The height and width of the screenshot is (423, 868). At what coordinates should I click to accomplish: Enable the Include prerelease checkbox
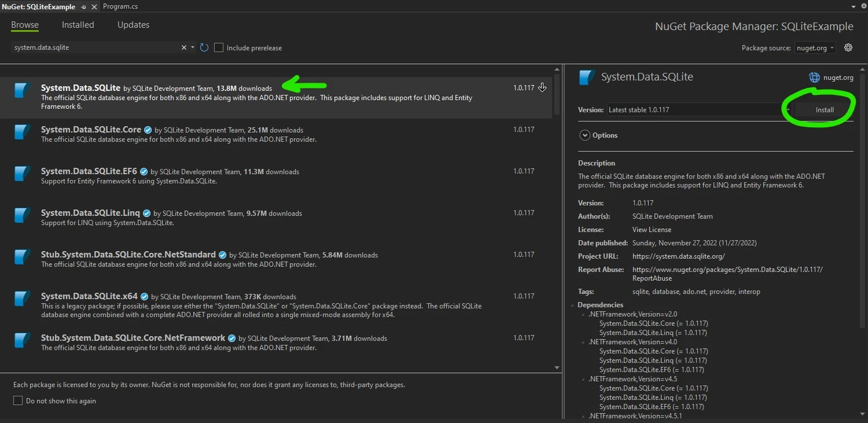click(x=219, y=47)
